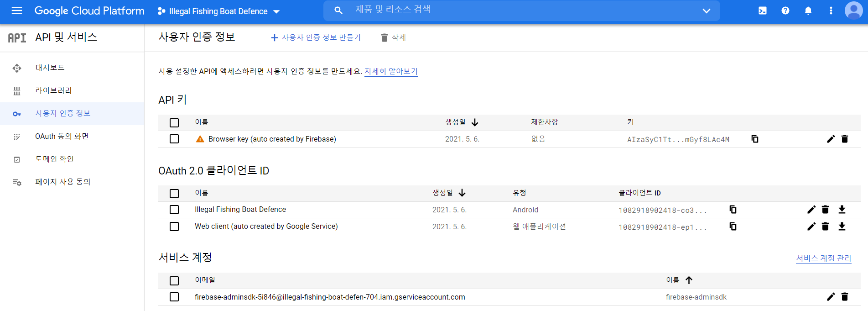
Task: Delete the firebase-adminsdk service account
Action: point(845,297)
